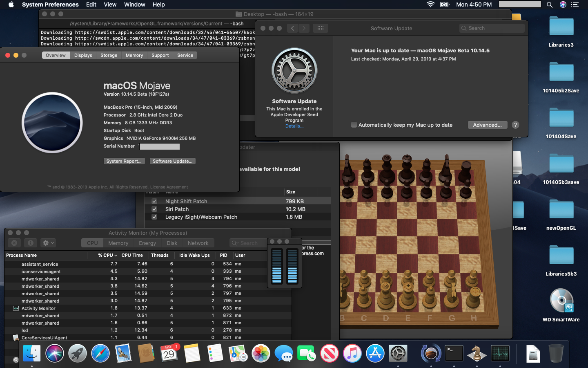Viewport: 588px width, 368px height.
Task: Open FaceTime app in Dock
Action: click(306, 353)
